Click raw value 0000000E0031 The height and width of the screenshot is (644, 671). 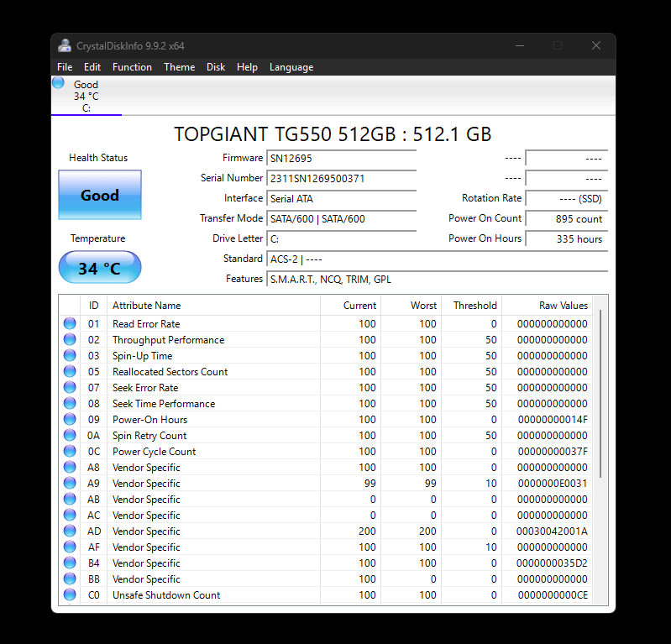(x=553, y=484)
